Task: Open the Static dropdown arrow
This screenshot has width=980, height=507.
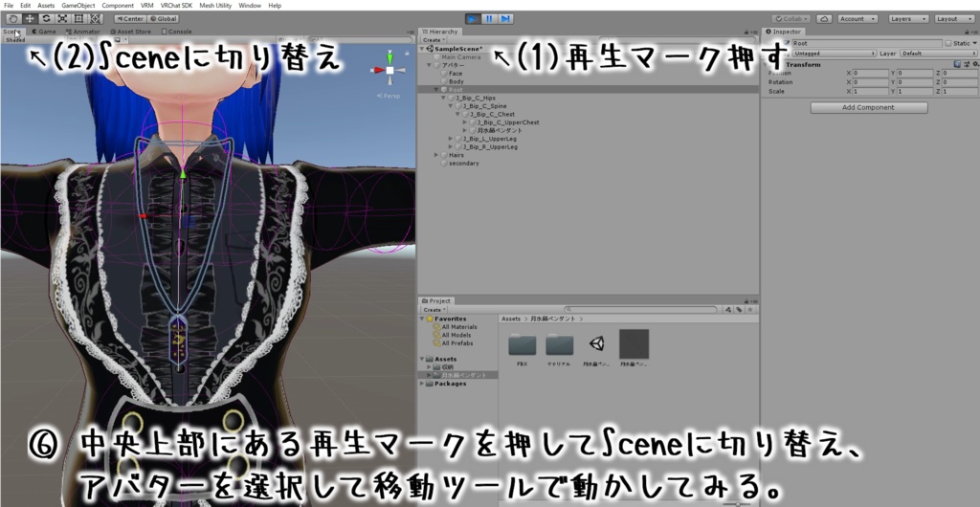Action: coord(974,44)
